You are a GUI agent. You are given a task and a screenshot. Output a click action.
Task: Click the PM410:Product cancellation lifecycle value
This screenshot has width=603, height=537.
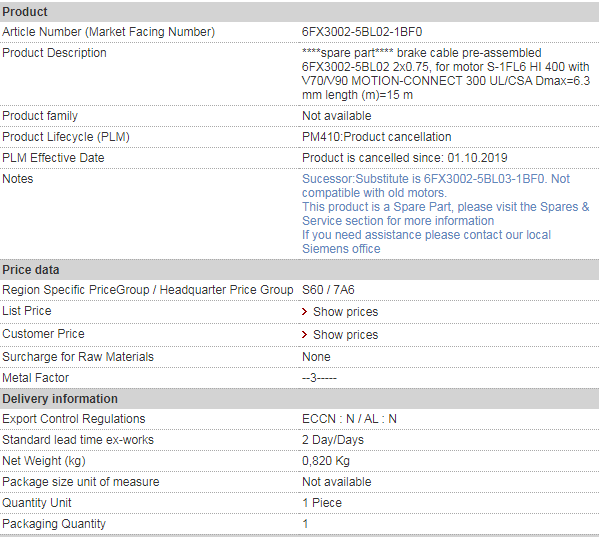[376, 137]
